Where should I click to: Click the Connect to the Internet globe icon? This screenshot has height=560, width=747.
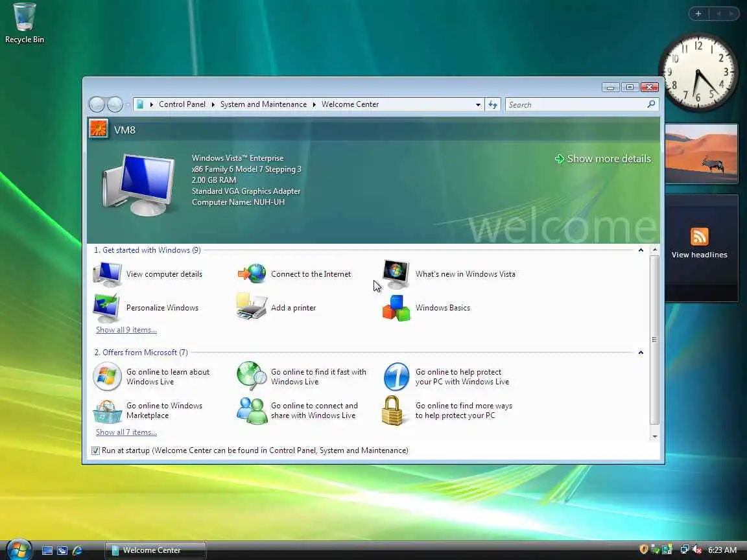(252, 274)
